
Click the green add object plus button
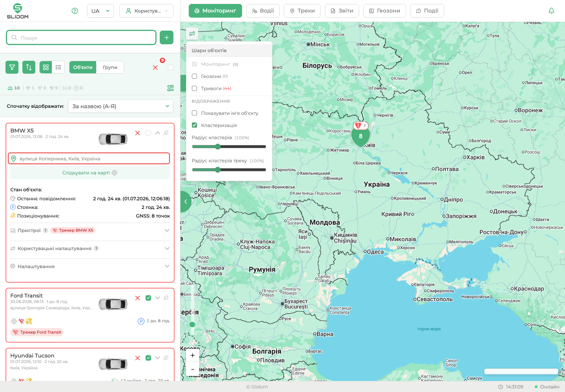pos(166,38)
